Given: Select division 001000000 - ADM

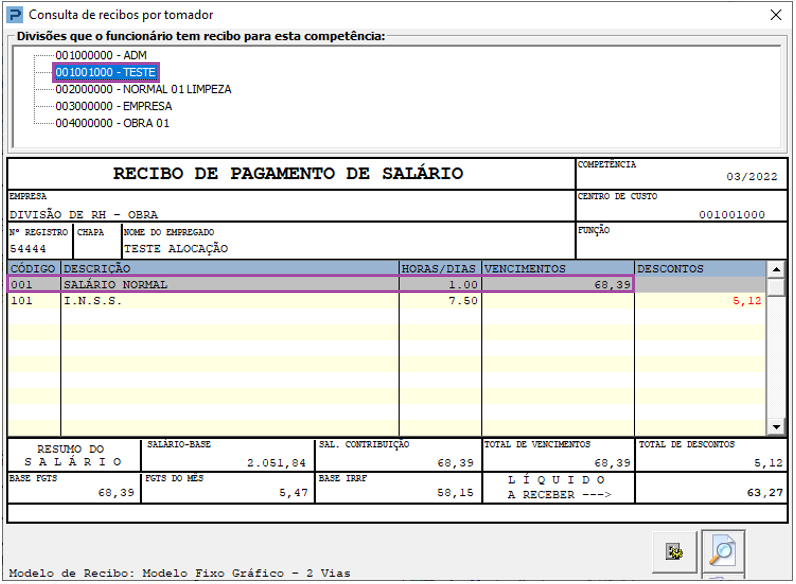Looking at the screenshot, I should [x=101, y=55].
